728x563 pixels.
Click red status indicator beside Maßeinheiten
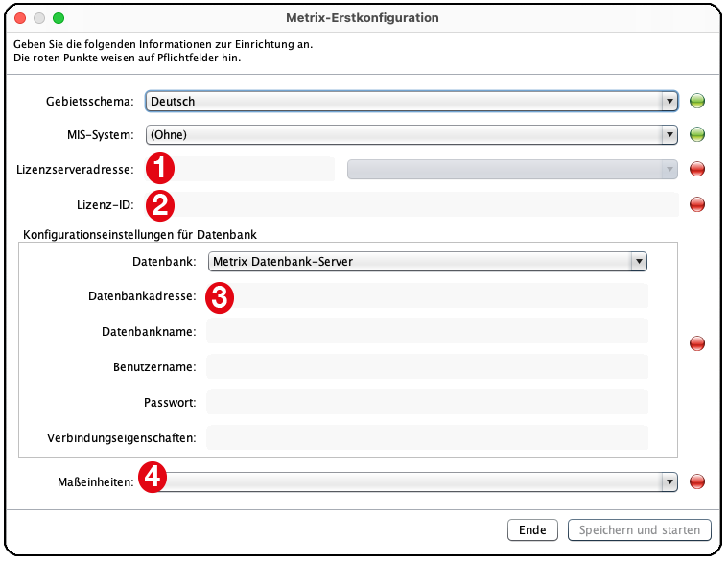(x=697, y=481)
